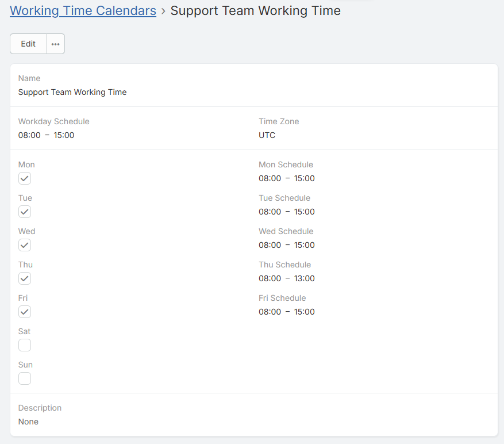Click the Fri Schedule time range
The image size is (504, 444).
(x=287, y=312)
